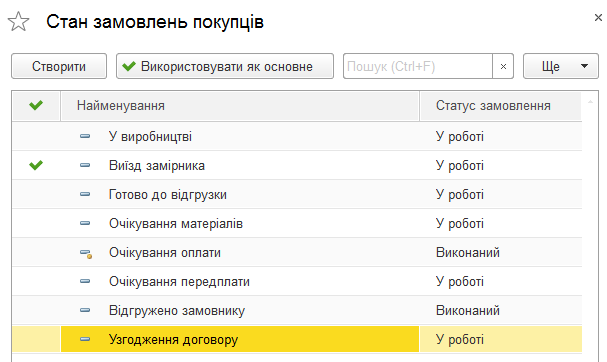
Task: Select the icon of row Готово до відгрузки
Action: coord(85,194)
